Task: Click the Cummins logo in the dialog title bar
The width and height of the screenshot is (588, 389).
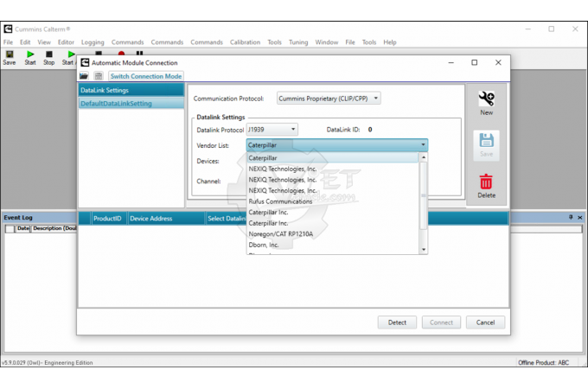Action: click(85, 62)
